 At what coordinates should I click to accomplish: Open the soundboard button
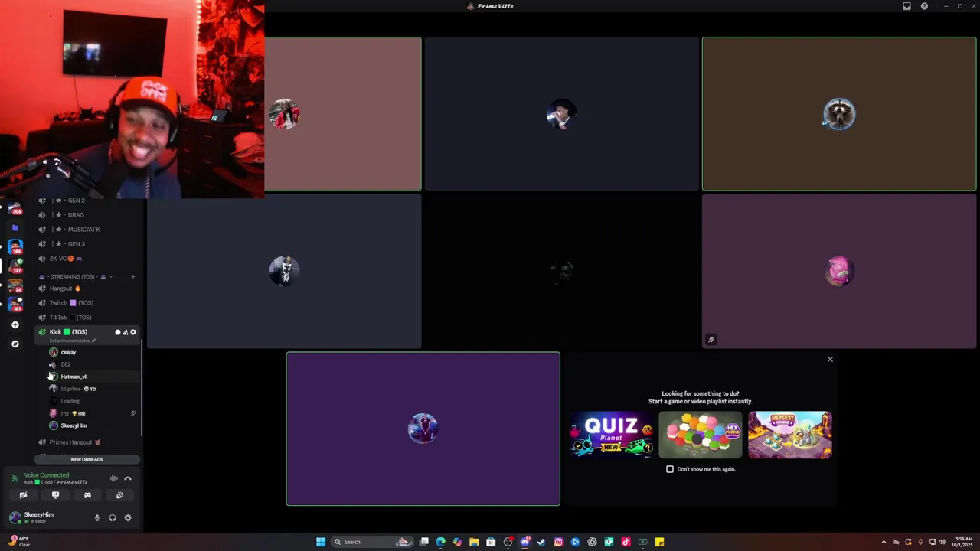[x=119, y=495]
